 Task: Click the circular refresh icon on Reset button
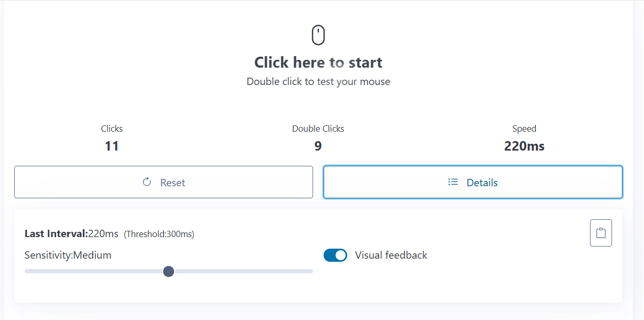147,182
